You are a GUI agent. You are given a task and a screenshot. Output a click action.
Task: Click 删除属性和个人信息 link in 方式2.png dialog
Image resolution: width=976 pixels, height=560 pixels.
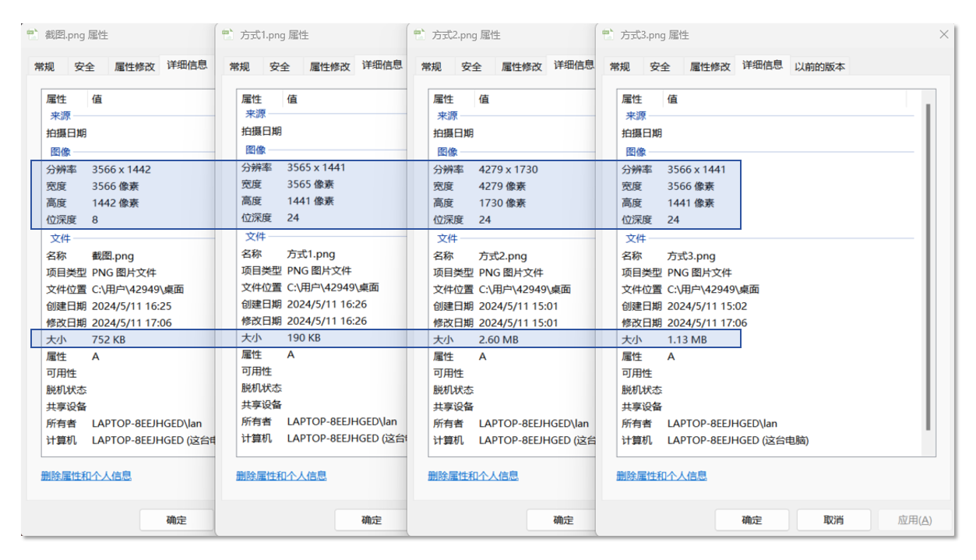[473, 476]
